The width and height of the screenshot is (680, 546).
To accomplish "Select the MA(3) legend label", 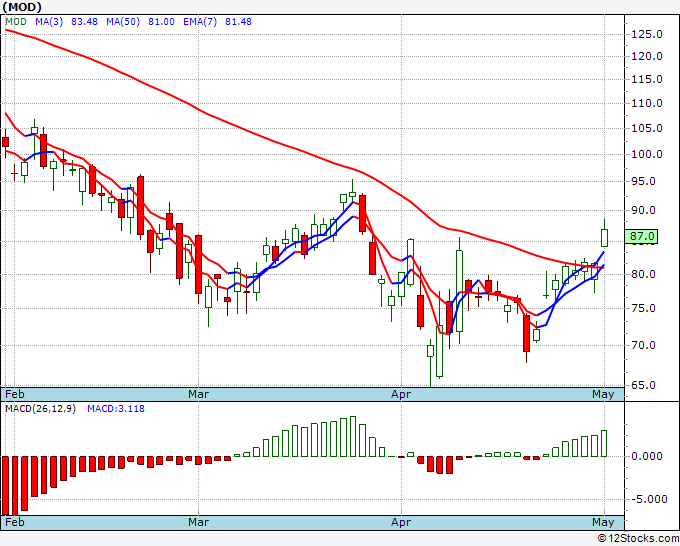I will [49, 22].
